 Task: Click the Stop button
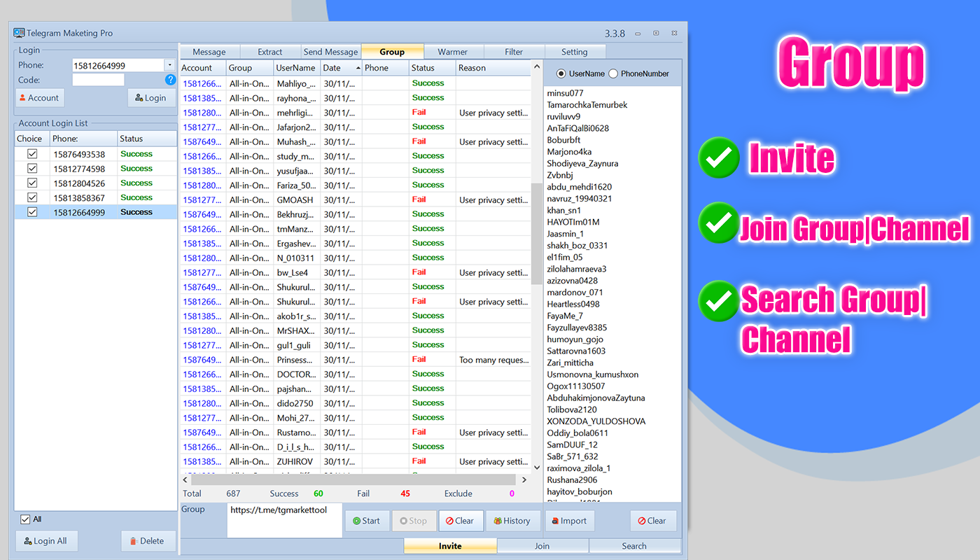click(x=414, y=521)
